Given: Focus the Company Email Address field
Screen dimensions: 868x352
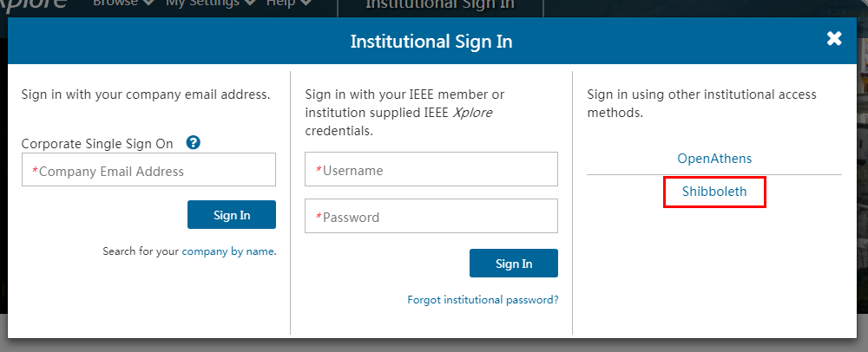Looking at the screenshot, I should tap(148, 170).
